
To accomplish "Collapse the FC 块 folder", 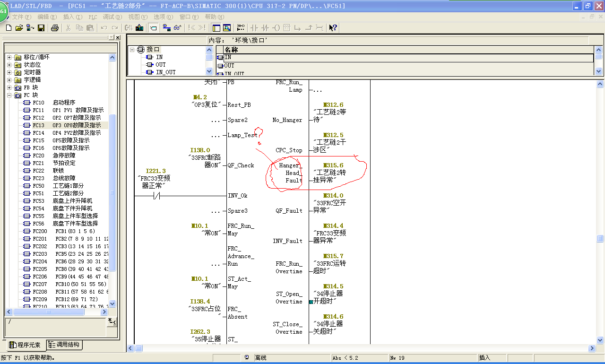I will pos(9,95).
